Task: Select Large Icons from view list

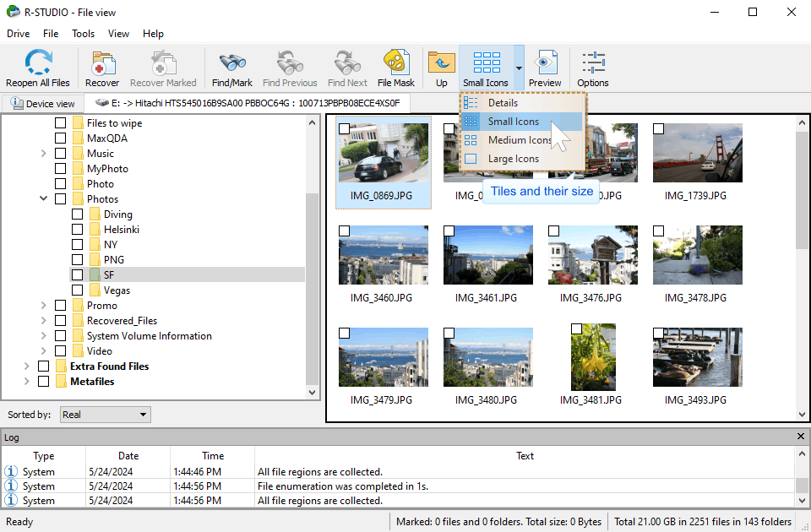Action: point(513,159)
